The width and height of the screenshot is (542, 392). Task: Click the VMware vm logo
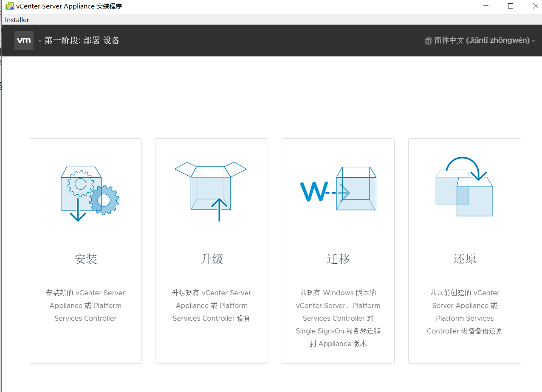(24, 40)
